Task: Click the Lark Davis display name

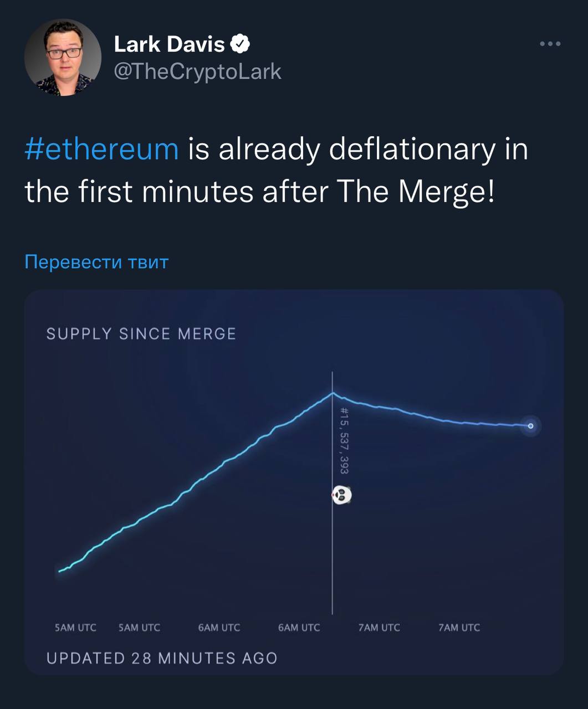Action: point(169,44)
